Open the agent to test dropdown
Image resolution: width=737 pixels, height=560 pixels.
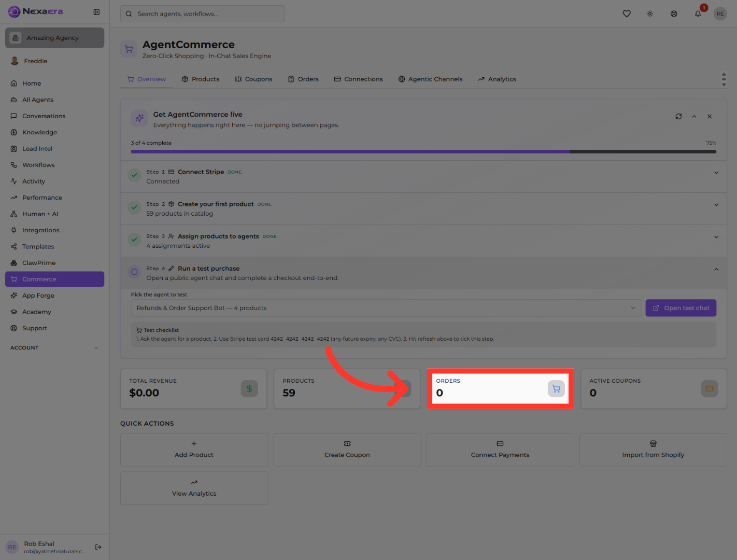pyautogui.click(x=386, y=308)
